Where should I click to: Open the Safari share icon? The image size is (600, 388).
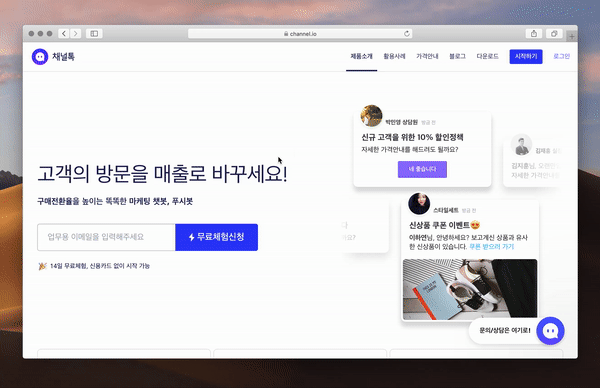(534, 34)
